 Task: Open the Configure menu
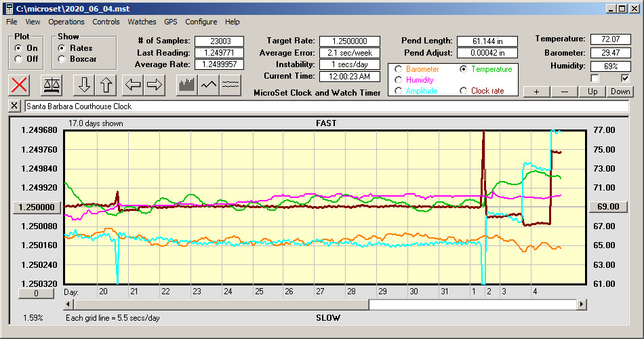(x=201, y=22)
